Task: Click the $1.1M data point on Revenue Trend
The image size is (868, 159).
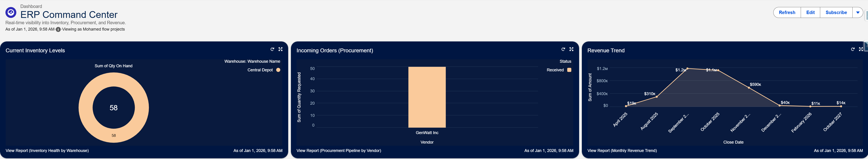Action: [x=718, y=70]
